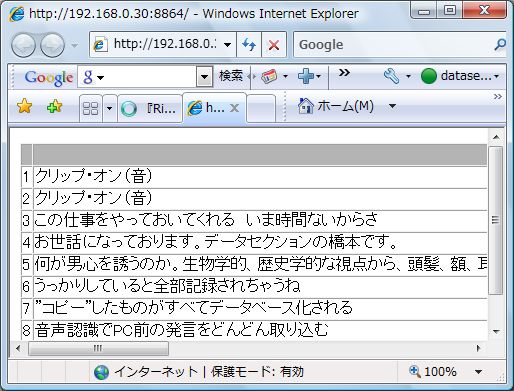Click the browser back arrow button

[23, 45]
